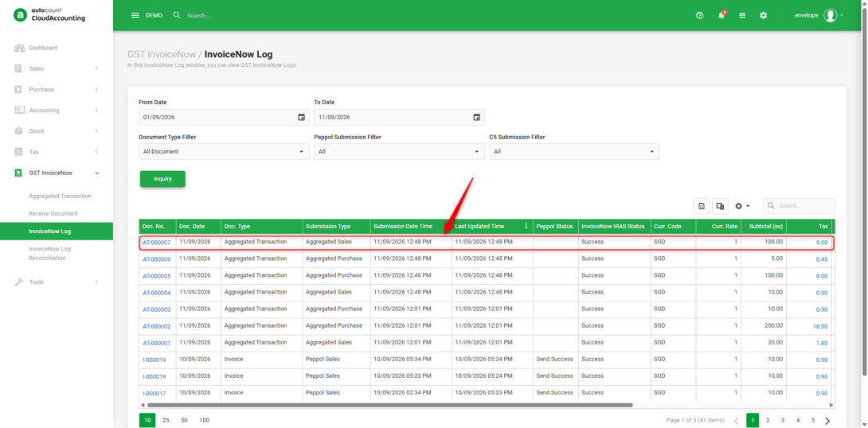Click the To Date calendar icon
The image size is (868, 428).
(x=477, y=117)
